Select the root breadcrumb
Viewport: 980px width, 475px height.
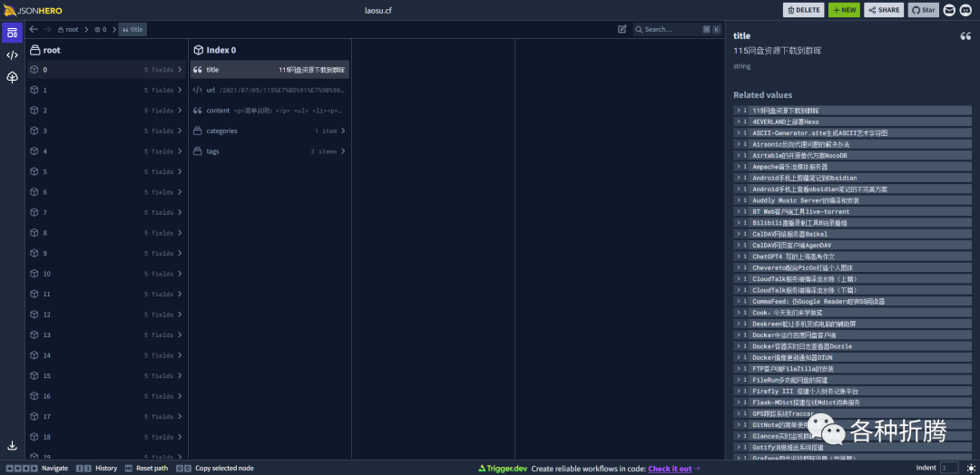(x=68, y=29)
